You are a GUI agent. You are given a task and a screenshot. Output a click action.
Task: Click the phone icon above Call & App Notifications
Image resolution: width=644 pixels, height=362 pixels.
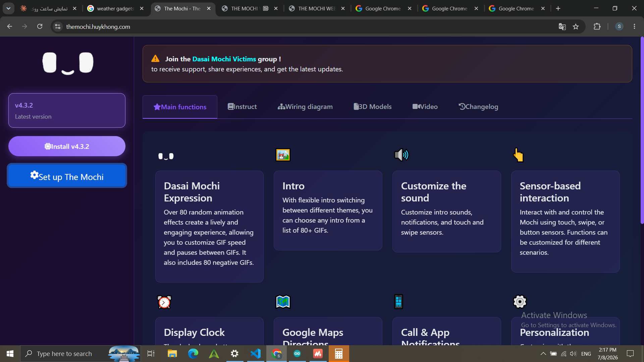(398, 302)
